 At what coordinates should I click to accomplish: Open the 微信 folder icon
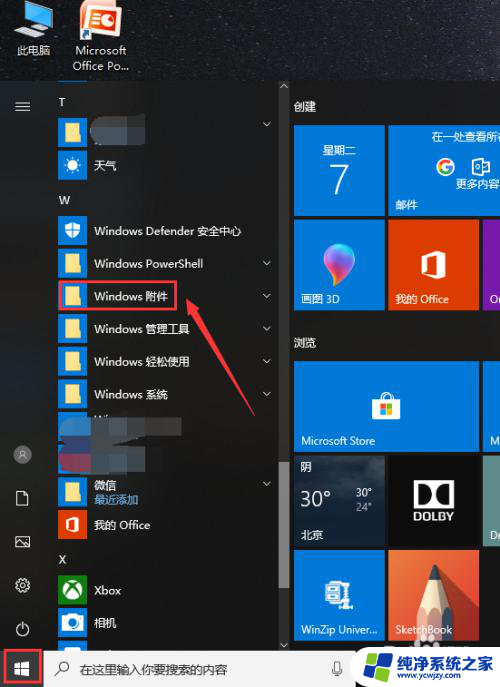tap(73, 492)
